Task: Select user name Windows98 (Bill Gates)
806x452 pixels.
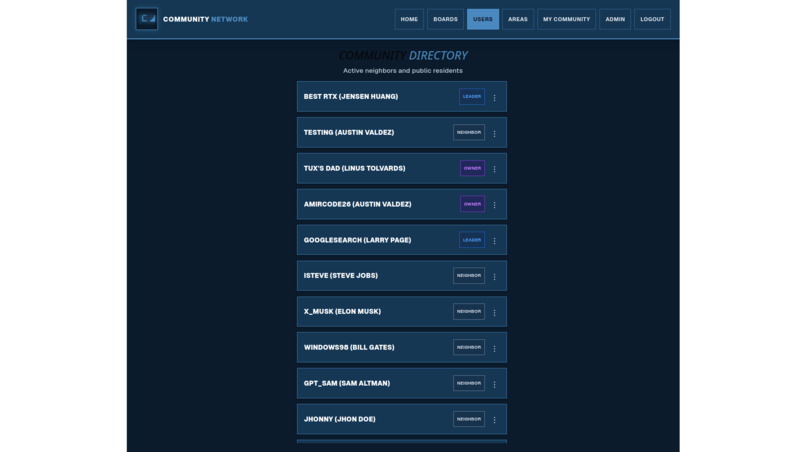Action: [x=349, y=348]
